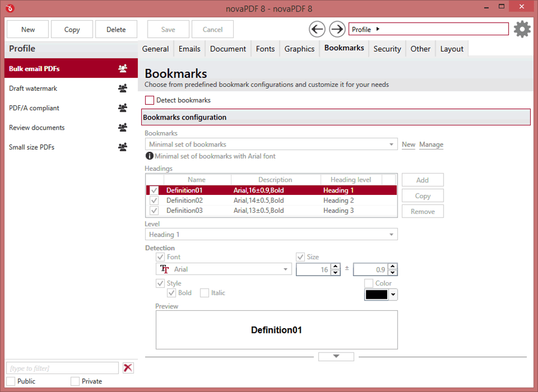
Task: Click the font type icon beside Arial
Action: [x=165, y=269]
